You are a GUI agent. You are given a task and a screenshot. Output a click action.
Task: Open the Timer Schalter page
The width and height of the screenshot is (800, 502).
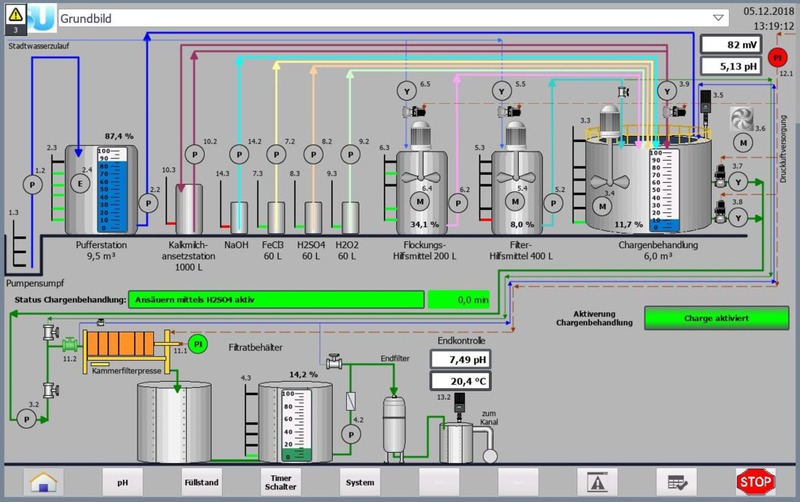point(279,481)
